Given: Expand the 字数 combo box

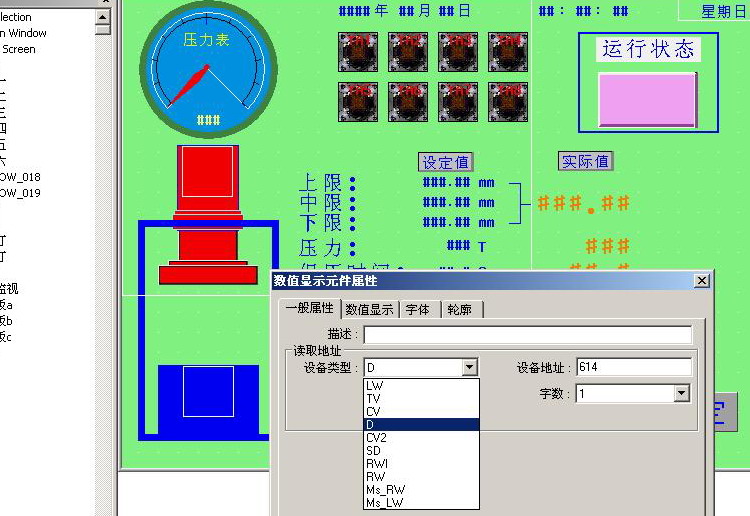Looking at the screenshot, I should [681, 394].
